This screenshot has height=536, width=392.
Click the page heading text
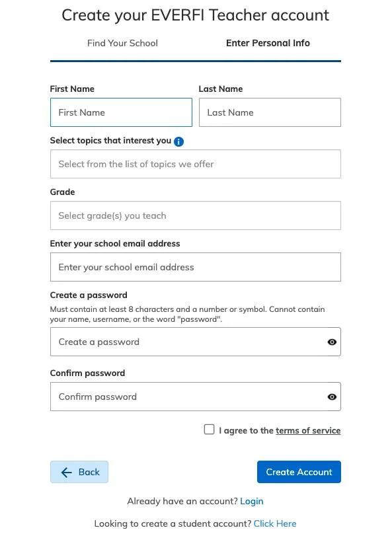click(x=196, y=15)
